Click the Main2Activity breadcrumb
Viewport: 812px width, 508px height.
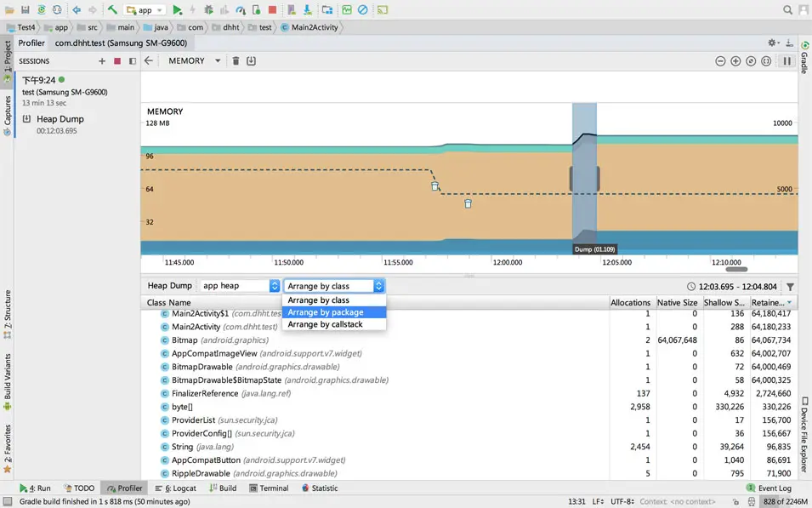point(309,27)
